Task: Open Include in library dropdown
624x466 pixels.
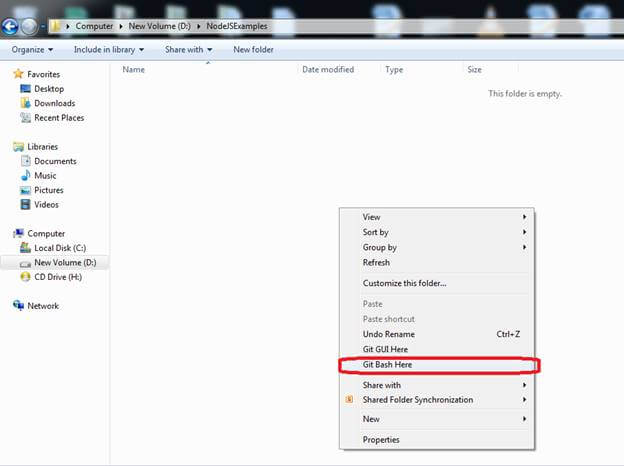Action: 109,50
